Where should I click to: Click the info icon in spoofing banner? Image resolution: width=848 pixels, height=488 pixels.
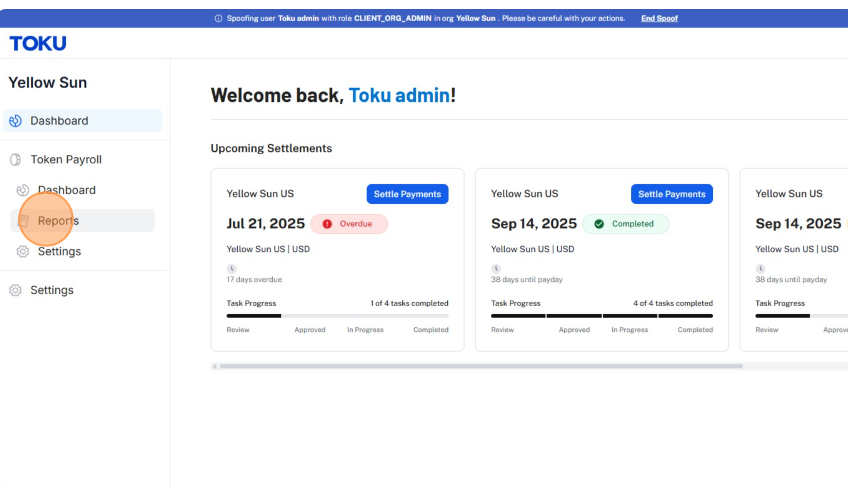pos(218,18)
